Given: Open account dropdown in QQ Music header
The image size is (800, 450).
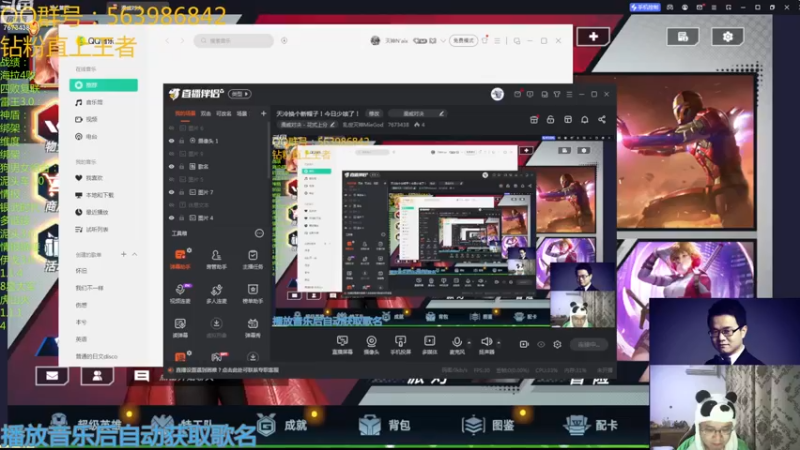Looking at the screenshot, I should pos(443,41).
